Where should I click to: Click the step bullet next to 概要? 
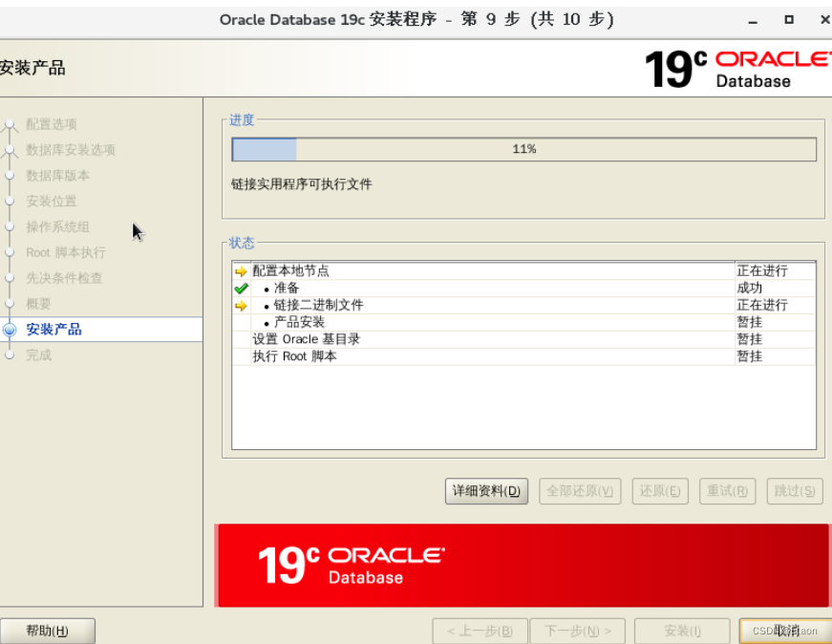[x=10, y=304]
